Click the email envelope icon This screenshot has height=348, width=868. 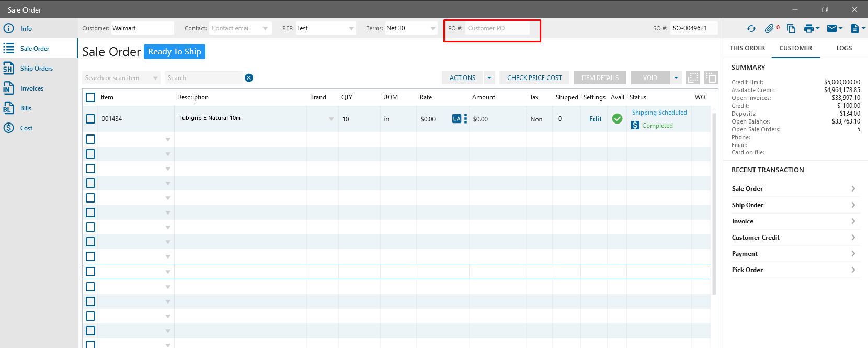point(832,29)
